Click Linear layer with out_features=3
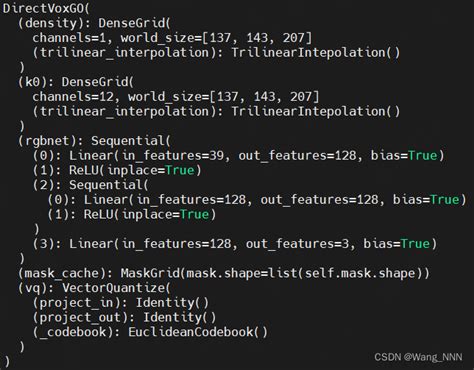Viewport: 474px width, 370px height. (x=235, y=244)
